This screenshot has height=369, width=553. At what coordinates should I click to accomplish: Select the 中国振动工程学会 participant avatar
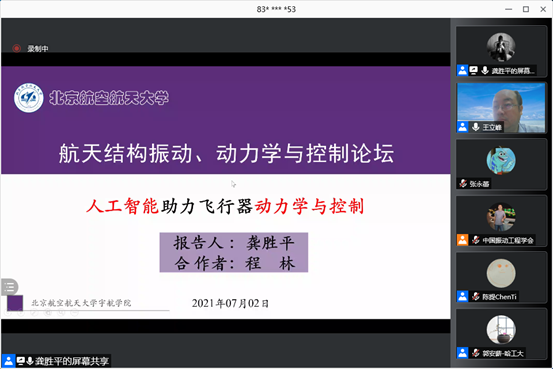[501, 217]
